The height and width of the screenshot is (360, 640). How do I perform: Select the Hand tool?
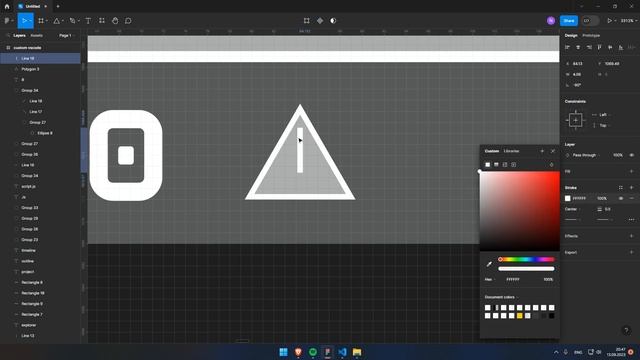[115, 20]
